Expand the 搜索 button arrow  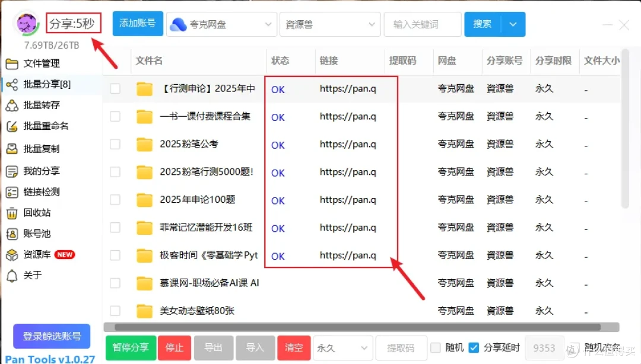513,24
